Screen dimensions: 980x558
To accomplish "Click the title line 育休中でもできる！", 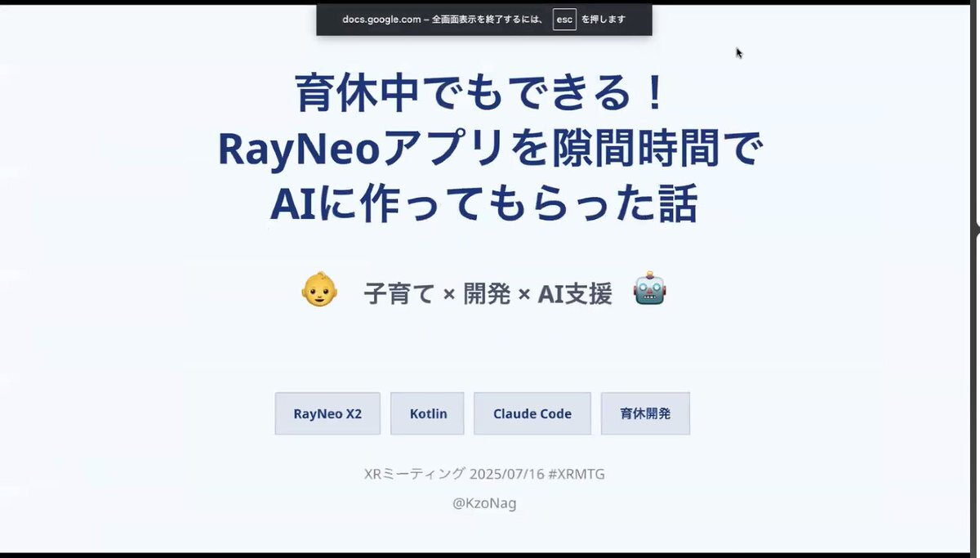I will coord(483,93).
